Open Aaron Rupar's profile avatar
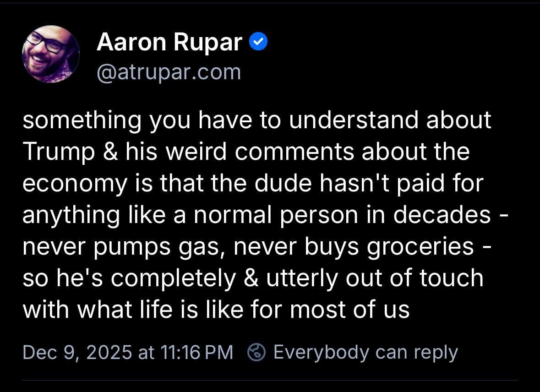The image size is (540, 392). pos(51,54)
